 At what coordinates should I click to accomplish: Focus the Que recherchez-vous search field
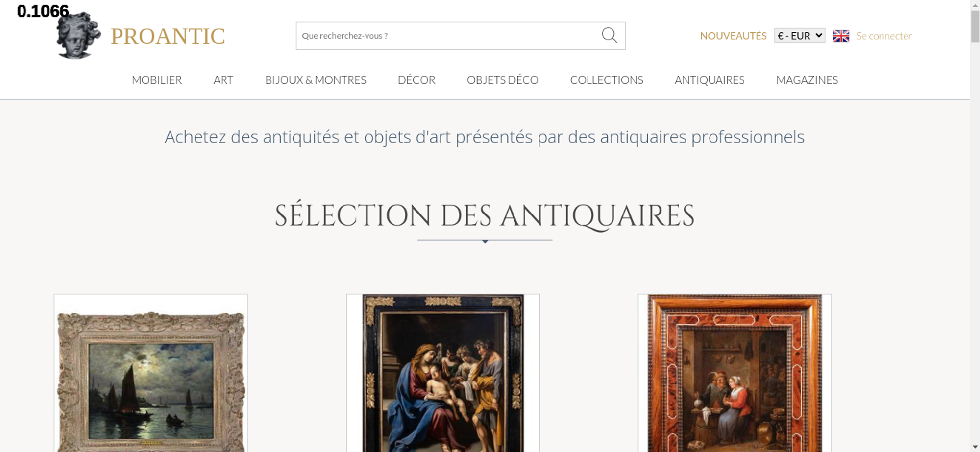point(448,36)
